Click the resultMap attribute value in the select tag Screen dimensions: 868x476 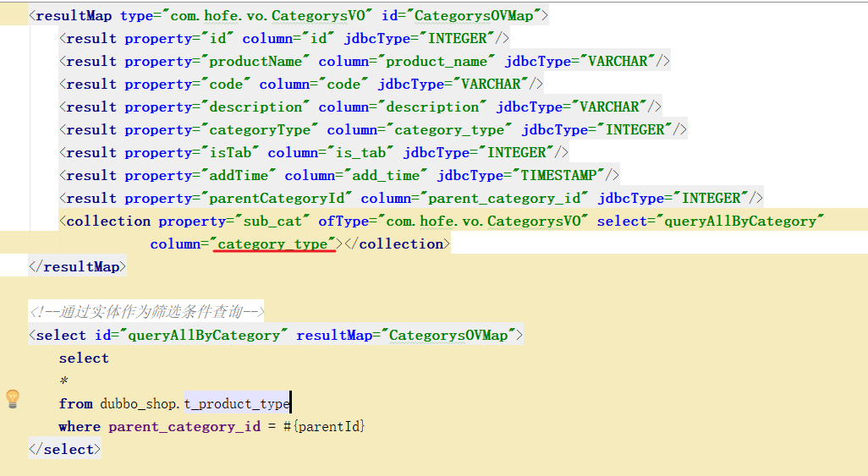pos(448,336)
